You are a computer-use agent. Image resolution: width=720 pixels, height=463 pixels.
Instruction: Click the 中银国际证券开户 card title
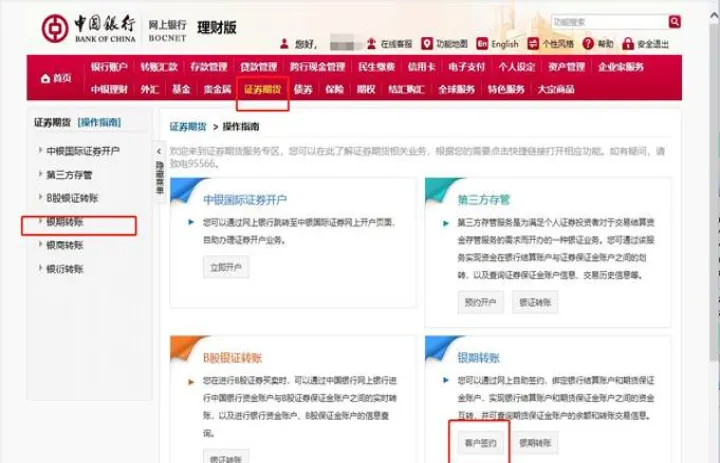245,200
